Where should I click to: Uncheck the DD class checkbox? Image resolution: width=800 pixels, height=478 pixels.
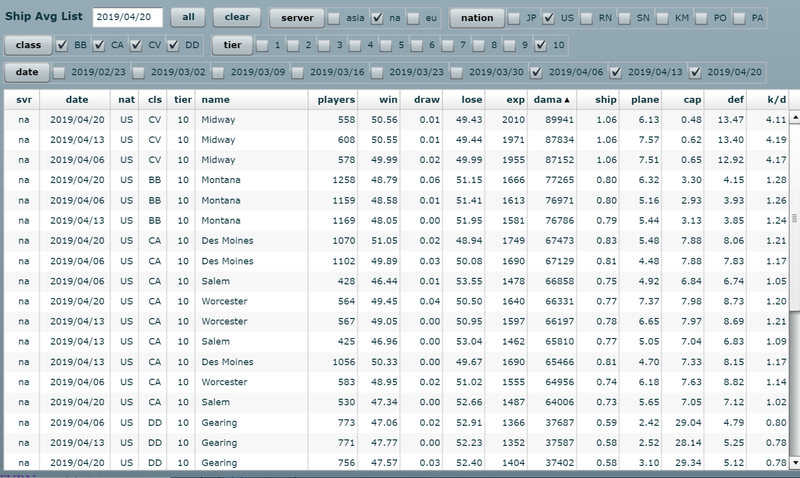176,46
